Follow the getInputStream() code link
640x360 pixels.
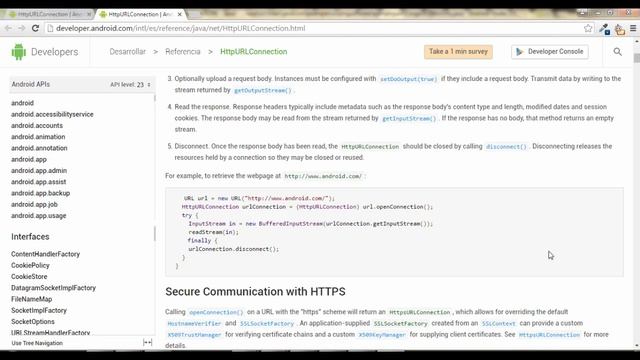(409, 118)
